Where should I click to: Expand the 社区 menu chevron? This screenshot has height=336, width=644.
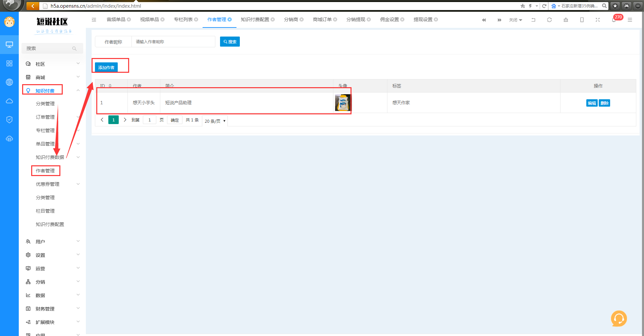pos(78,64)
